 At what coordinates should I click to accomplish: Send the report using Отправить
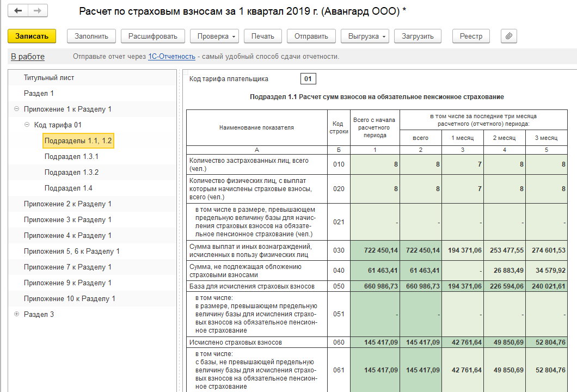coord(311,36)
